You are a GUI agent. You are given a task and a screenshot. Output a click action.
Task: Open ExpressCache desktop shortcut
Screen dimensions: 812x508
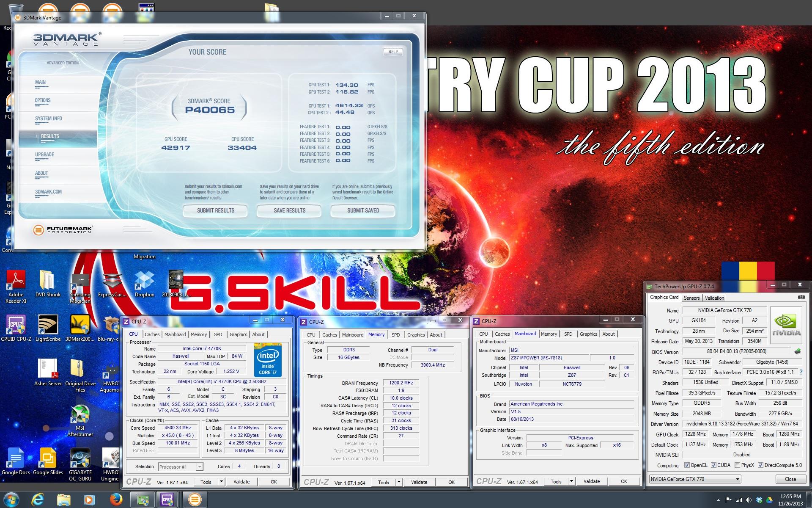coord(112,284)
